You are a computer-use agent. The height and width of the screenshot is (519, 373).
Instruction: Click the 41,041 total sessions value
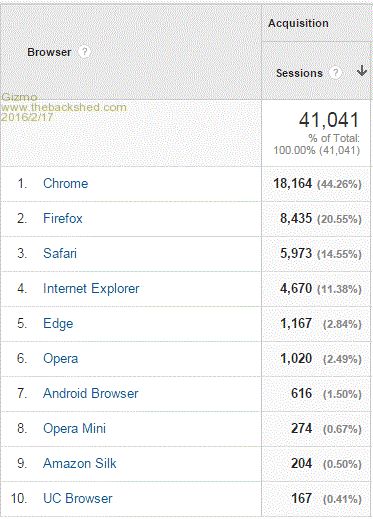point(329,120)
